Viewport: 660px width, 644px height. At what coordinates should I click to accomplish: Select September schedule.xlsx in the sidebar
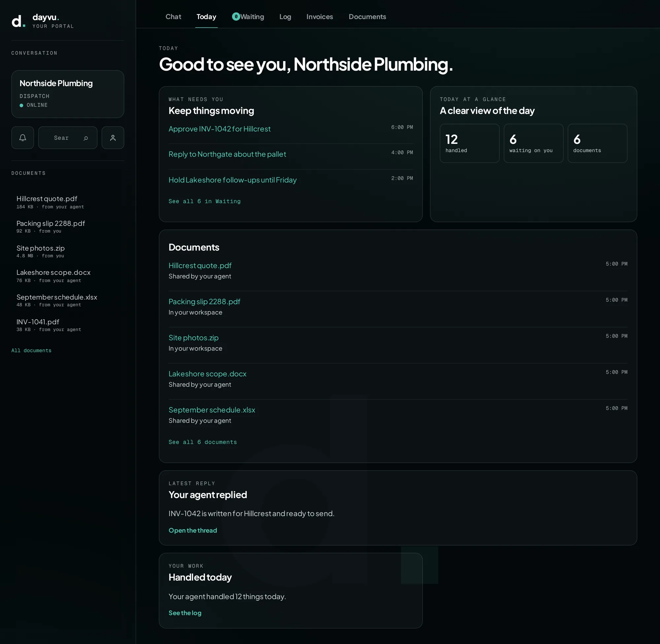tap(68, 300)
